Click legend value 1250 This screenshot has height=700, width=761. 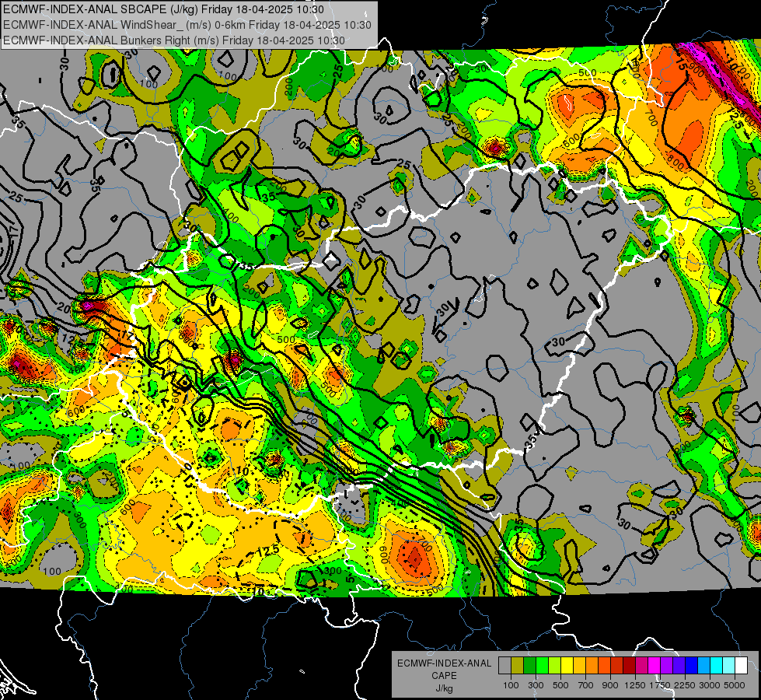(635, 685)
